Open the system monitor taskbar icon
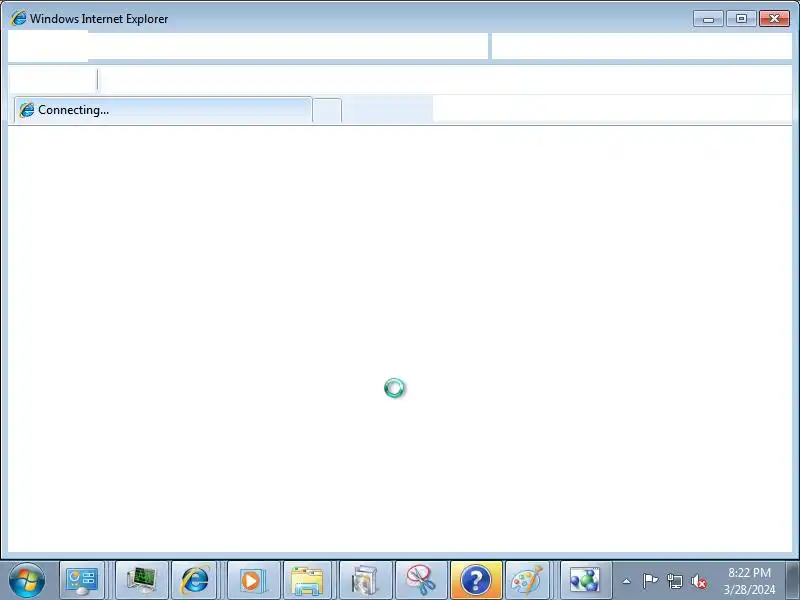800x600 pixels. pyautogui.click(x=142, y=581)
